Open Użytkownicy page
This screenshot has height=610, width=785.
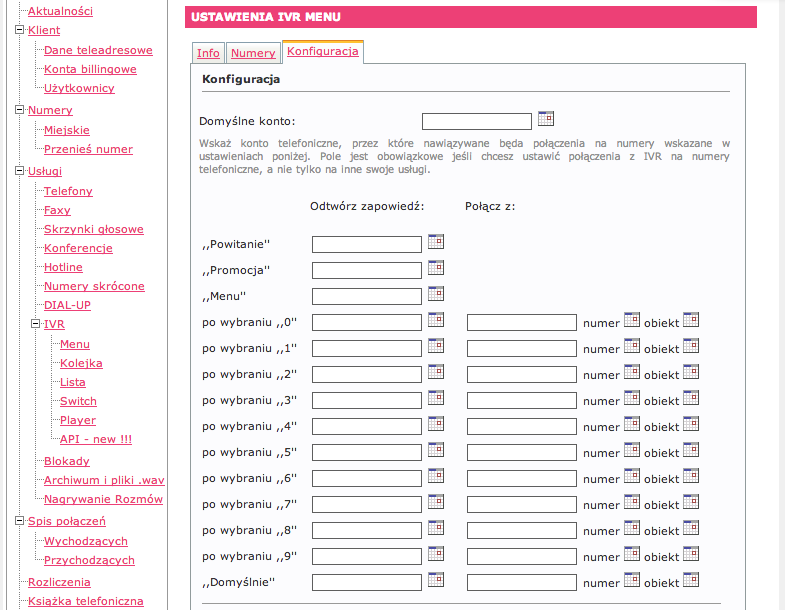click(x=79, y=88)
